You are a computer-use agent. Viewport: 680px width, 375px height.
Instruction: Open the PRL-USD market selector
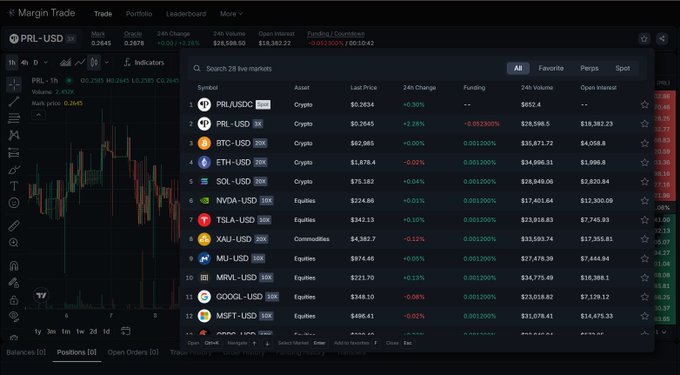[42, 39]
